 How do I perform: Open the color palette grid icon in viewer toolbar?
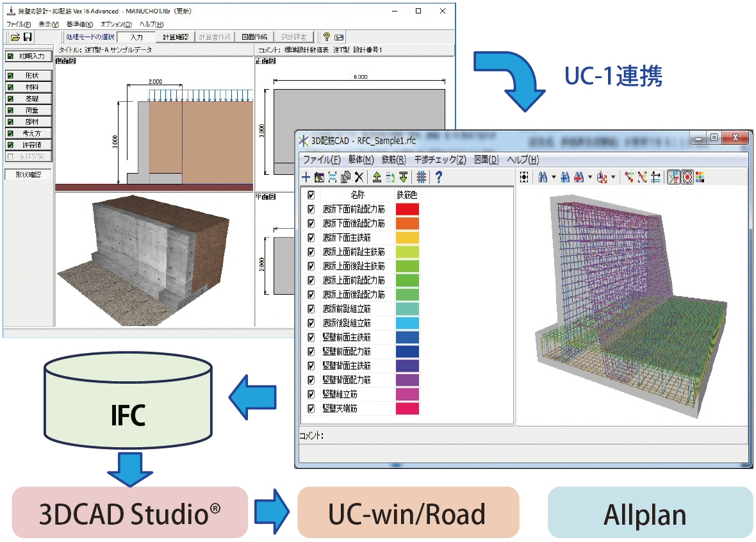tap(700, 177)
